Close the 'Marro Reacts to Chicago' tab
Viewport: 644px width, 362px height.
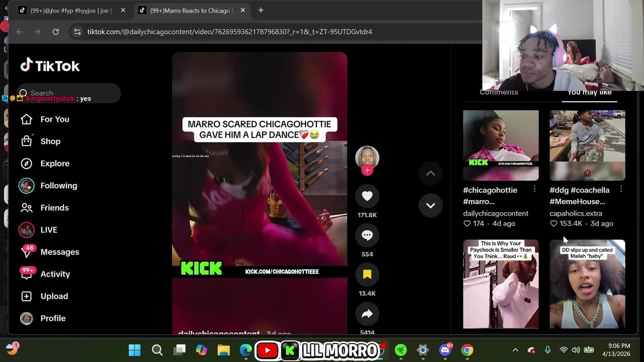click(x=243, y=10)
